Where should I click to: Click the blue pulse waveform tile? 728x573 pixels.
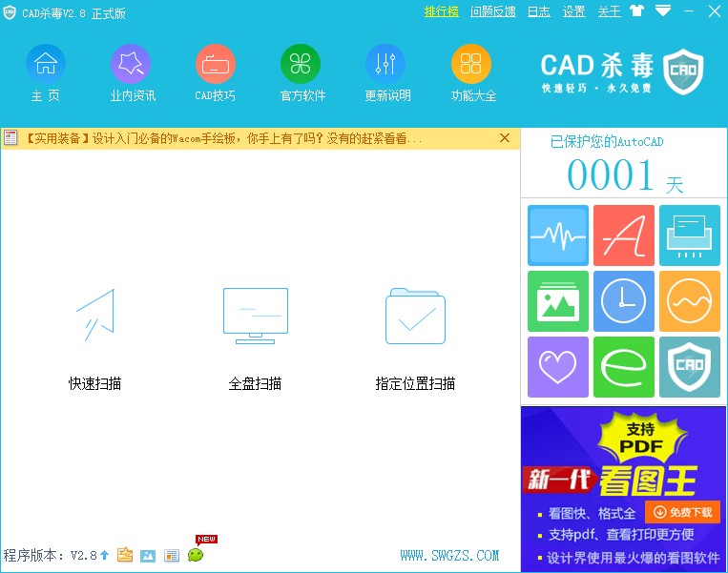557,235
